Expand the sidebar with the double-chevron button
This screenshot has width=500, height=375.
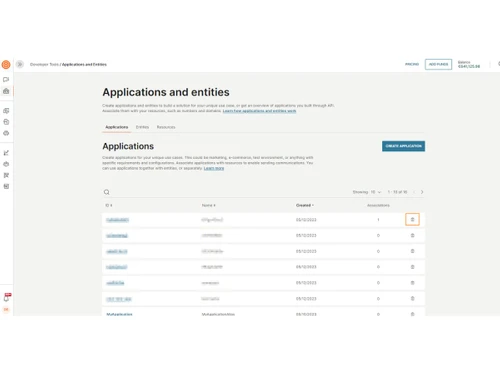coord(20,64)
